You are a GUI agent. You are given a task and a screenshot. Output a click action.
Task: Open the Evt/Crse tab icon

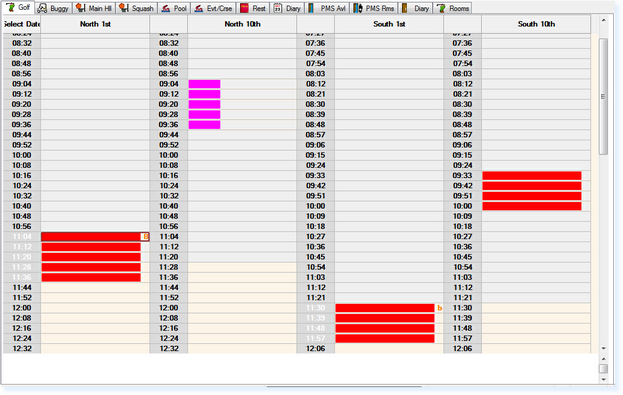199,8
